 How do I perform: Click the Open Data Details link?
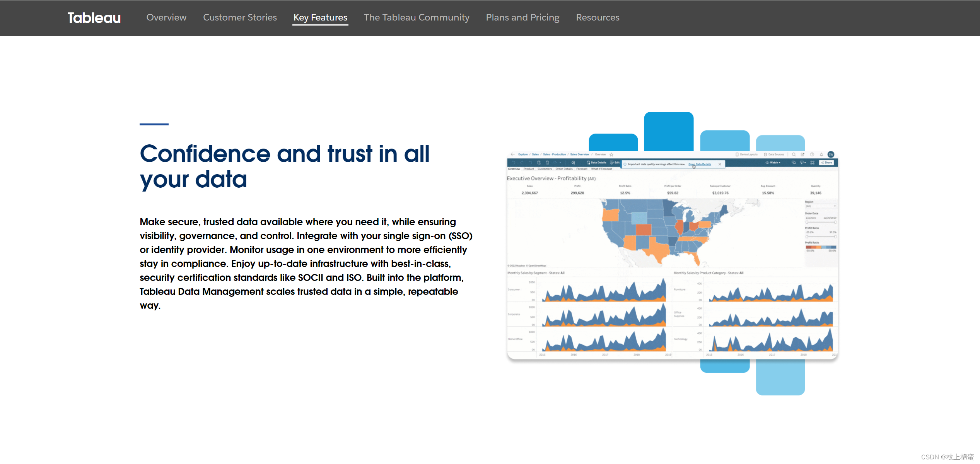point(699,164)
